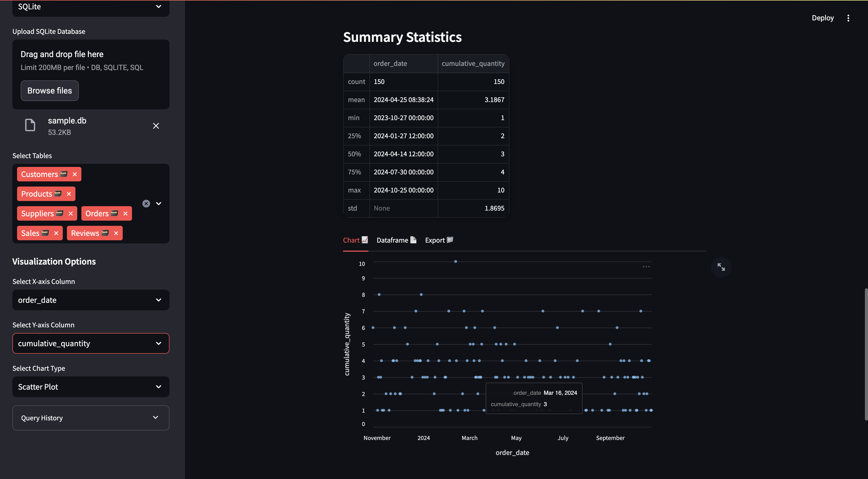Switch to the Dataframe tab

[x=396, y=240]
